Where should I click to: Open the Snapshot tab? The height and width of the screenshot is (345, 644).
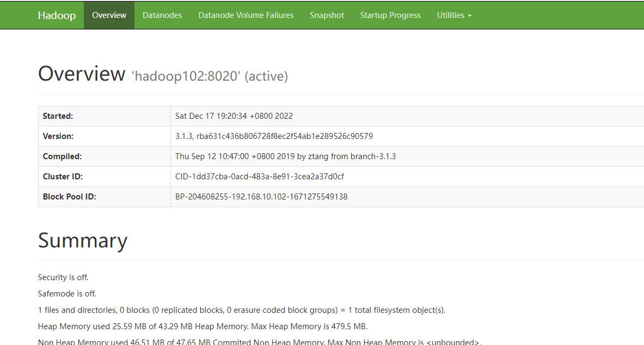(327, 15)
